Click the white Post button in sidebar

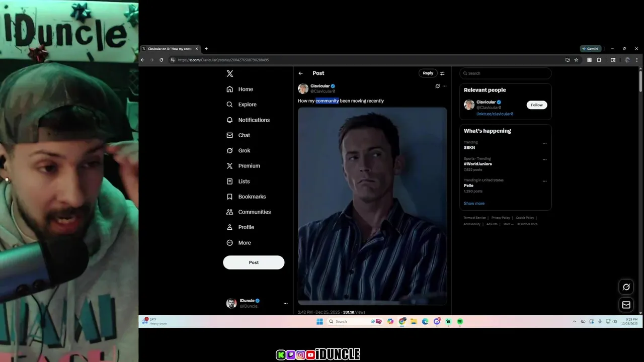click(x=254, y=262)
